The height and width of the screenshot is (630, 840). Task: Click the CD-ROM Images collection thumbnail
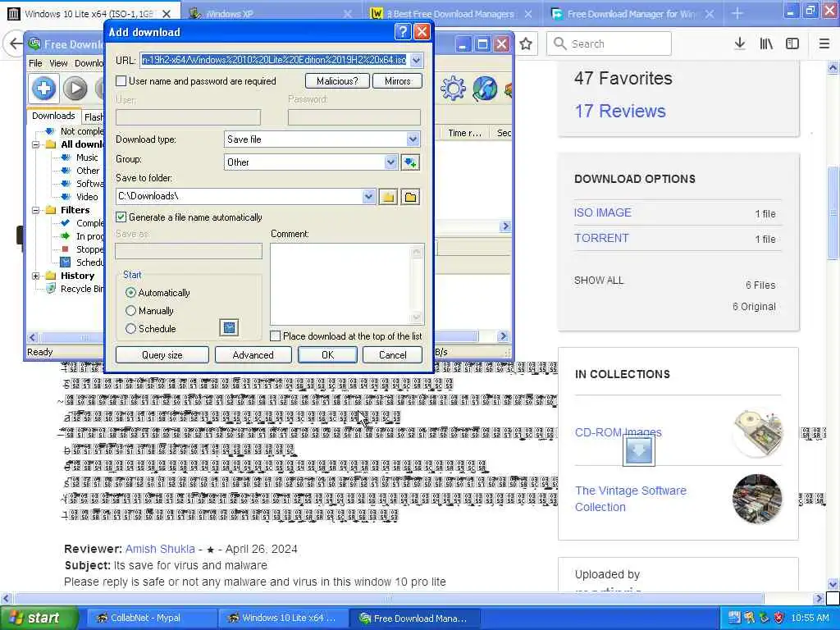(757, 433)
